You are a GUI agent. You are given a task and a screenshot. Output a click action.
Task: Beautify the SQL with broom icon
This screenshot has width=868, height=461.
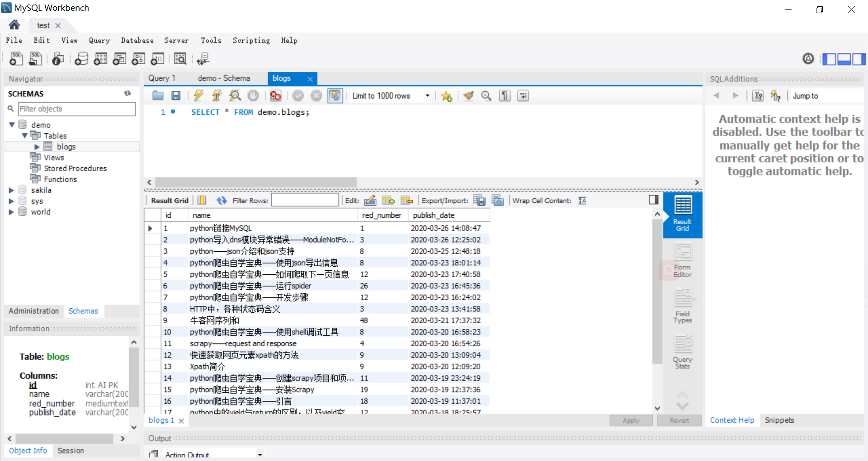click(468, 95)
